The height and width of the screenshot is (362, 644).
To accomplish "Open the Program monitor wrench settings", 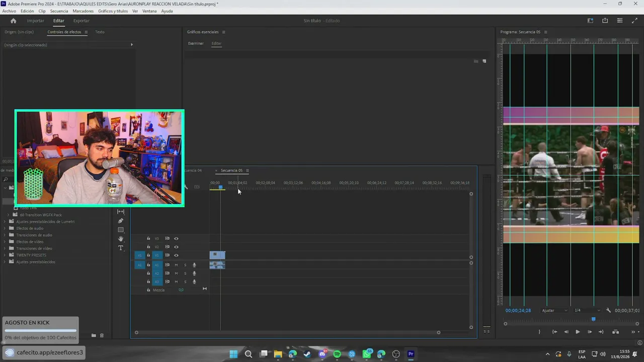I will (x=608, y=310).
